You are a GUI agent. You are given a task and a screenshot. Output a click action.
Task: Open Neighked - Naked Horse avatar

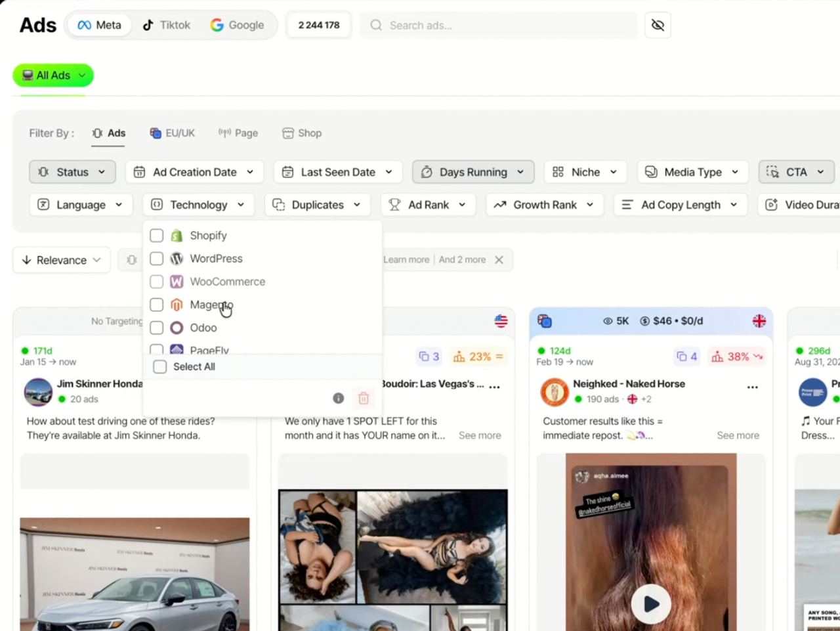[555, 392]
